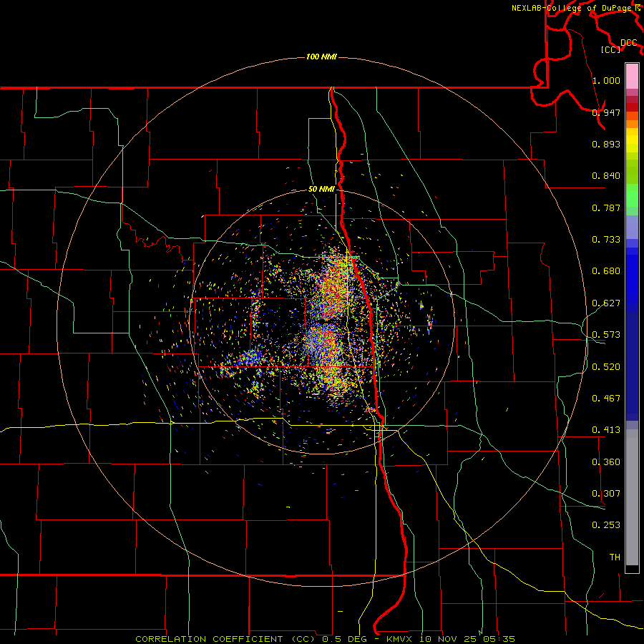Screen dimensions: 644x644
Task: Click the 100 NMI range ring label
Action: 321,57
